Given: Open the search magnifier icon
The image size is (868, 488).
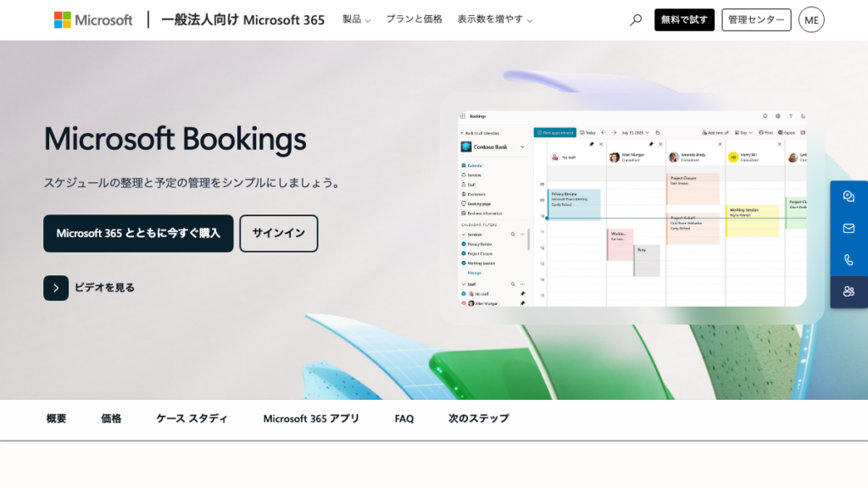Looking at the screenshot, I should pos(636,20).
